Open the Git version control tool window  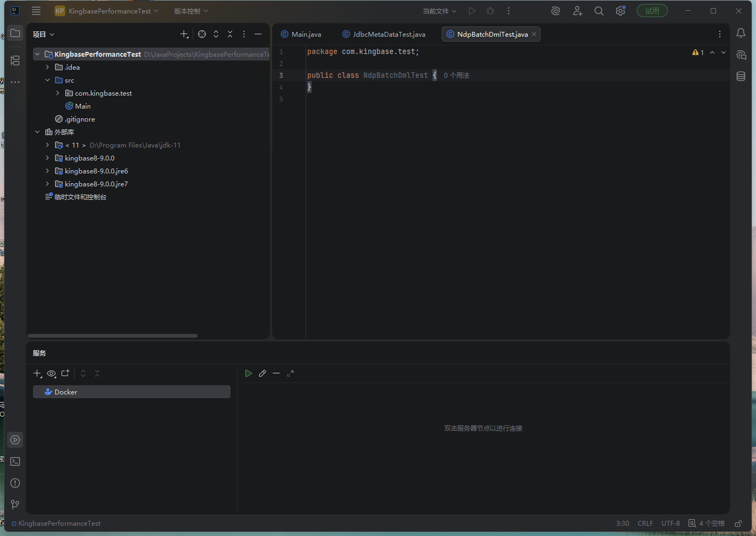coord(15,504)
